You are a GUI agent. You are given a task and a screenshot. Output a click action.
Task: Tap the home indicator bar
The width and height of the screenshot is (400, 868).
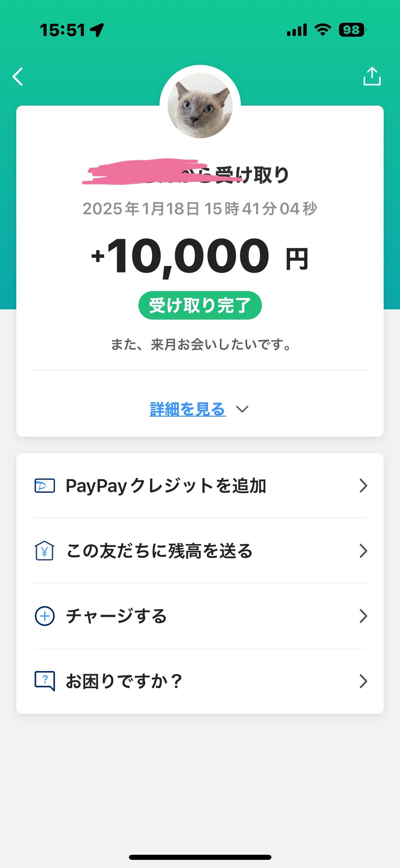(200, 857)
